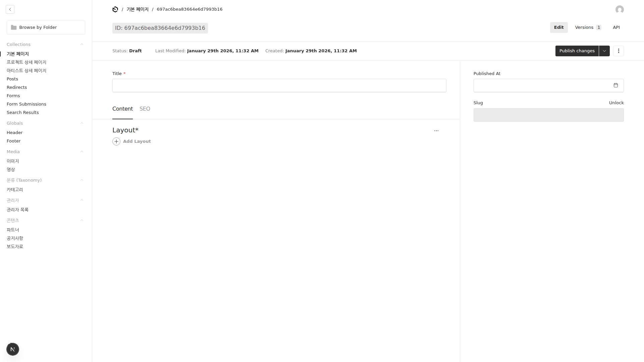Click the Payload logo in the breadcrumb

click(x=115, y=9)
